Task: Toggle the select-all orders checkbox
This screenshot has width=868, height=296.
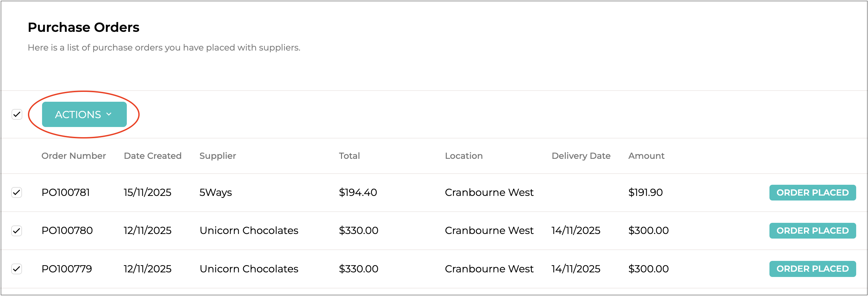Action: pyautogui.click(x=17, y=115)
